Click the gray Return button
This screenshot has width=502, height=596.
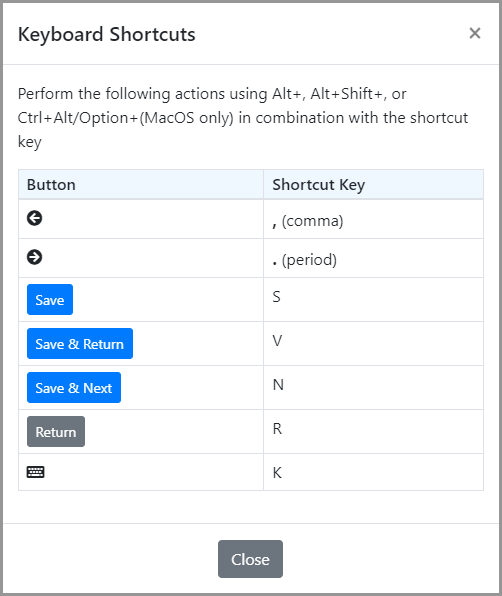56,432
